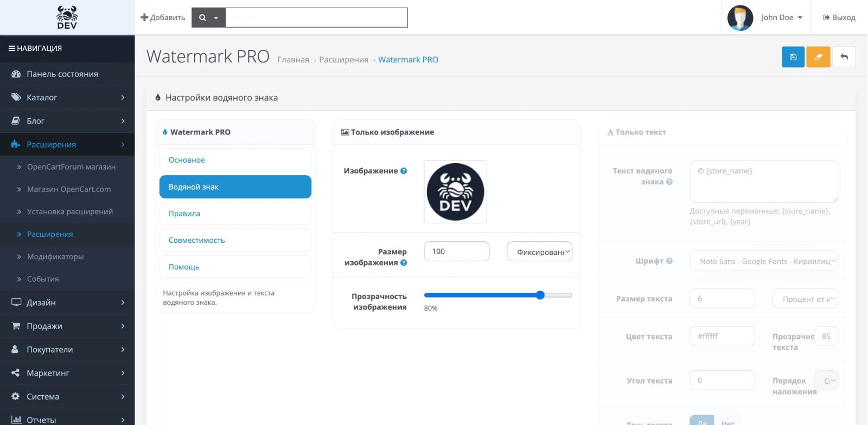
Task: Click help icon next to Размер изображения
Action: (x=404, y=263)
